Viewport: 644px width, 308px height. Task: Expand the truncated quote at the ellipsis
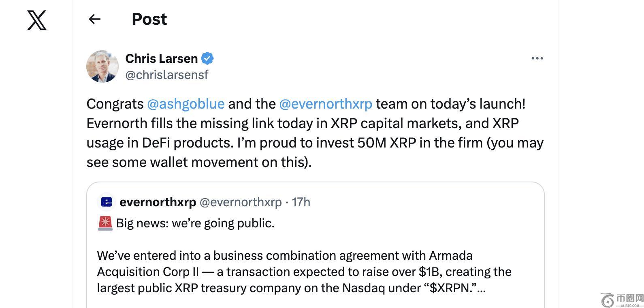(x=481, y=288)
